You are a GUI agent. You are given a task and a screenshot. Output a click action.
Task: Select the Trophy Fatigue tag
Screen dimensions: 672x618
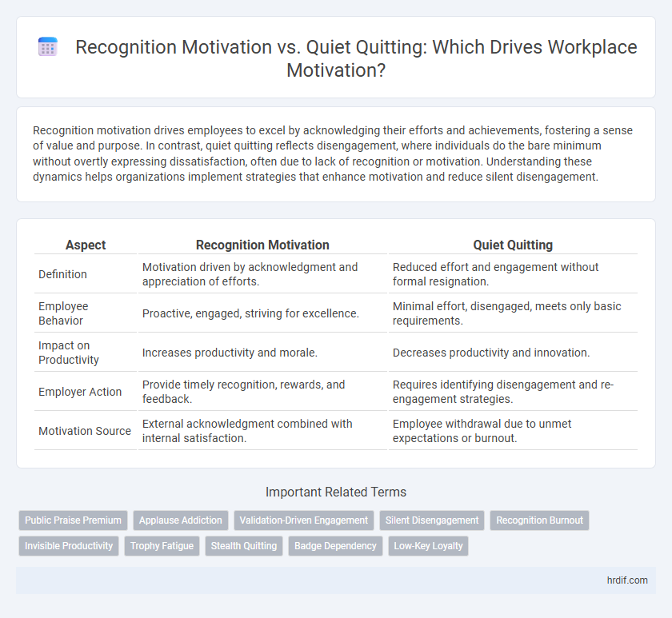click(x=162, y=546)
